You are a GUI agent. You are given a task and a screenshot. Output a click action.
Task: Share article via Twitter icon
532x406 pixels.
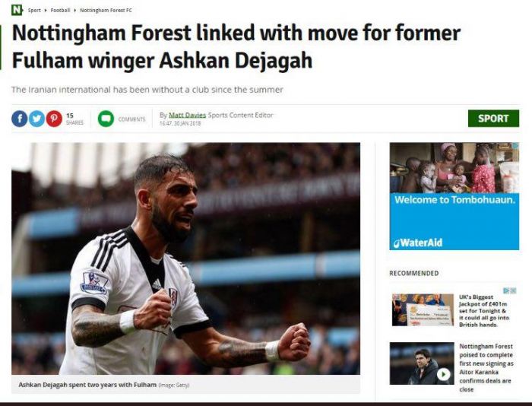coord(36,119)
